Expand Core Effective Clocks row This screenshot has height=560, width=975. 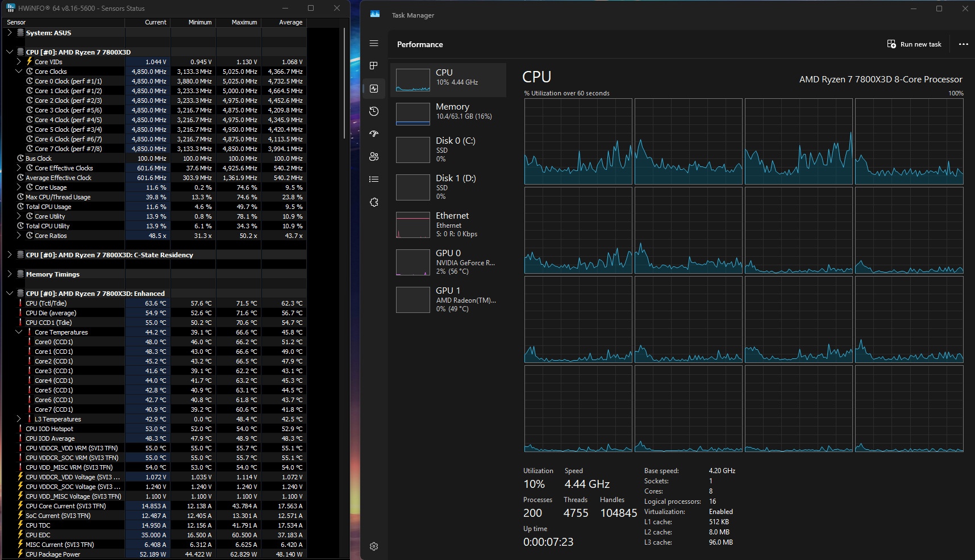(19, 168)
